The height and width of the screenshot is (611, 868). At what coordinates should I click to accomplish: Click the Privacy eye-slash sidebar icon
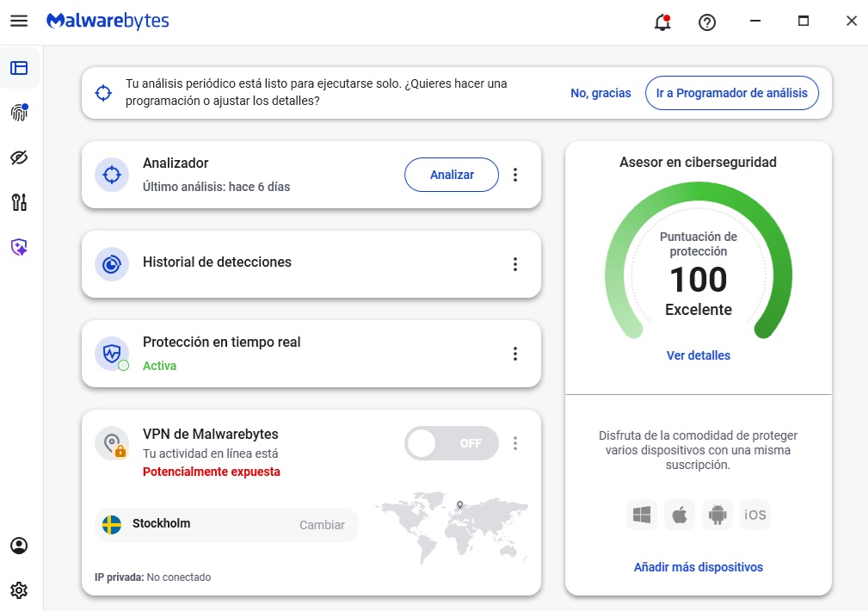pyautogui.click(x=19, y=157)
